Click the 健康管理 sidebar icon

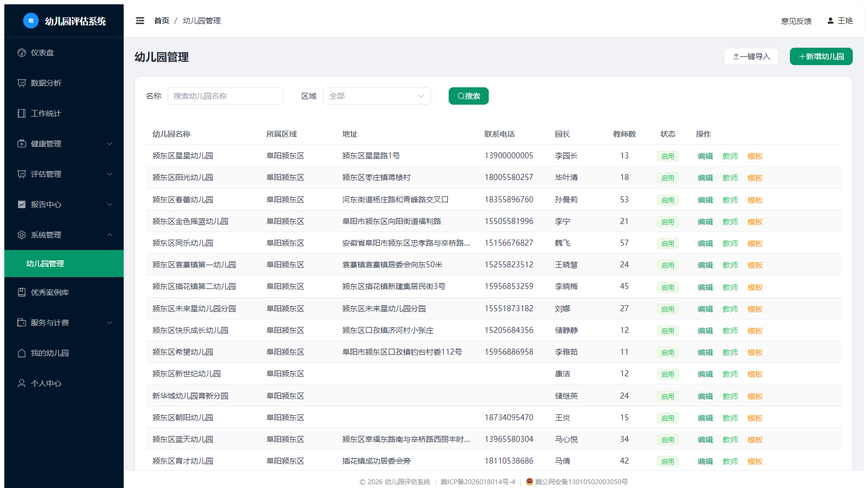(22, 144)
